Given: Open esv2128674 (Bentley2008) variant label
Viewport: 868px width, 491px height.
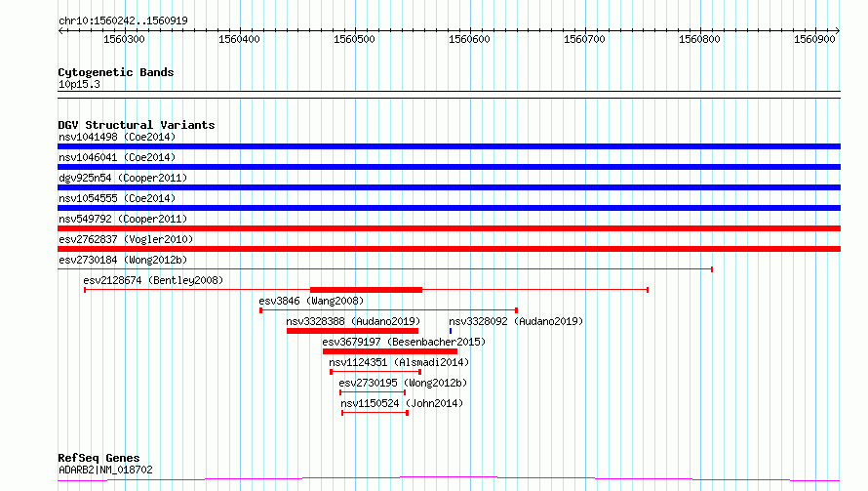Looking at the screenshot, I should (x=153, y=280).
